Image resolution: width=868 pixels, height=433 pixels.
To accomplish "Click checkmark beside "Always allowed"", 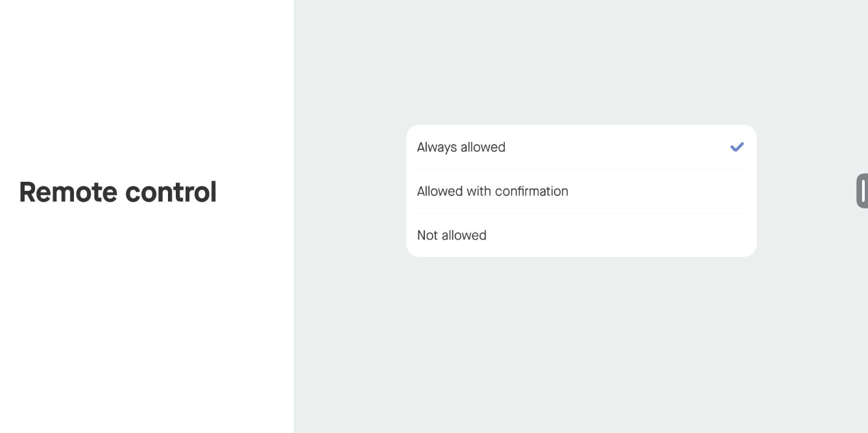I will click(x=736, y=147).
